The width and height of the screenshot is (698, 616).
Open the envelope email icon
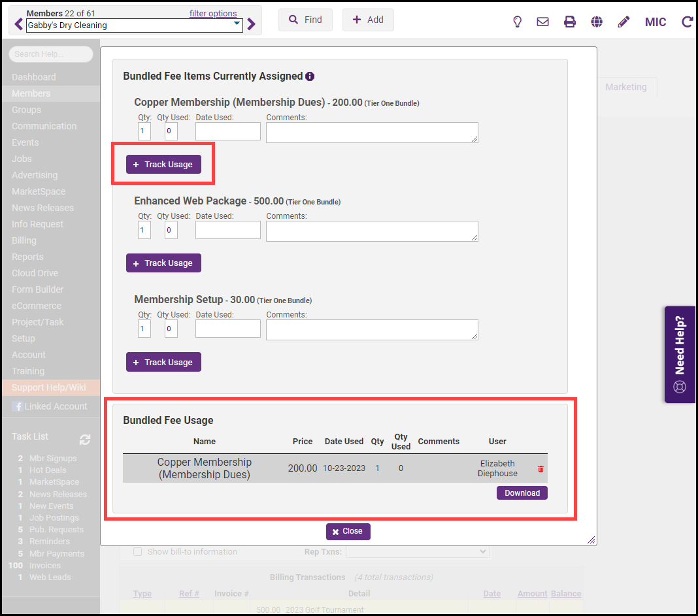tap(542, 22)
